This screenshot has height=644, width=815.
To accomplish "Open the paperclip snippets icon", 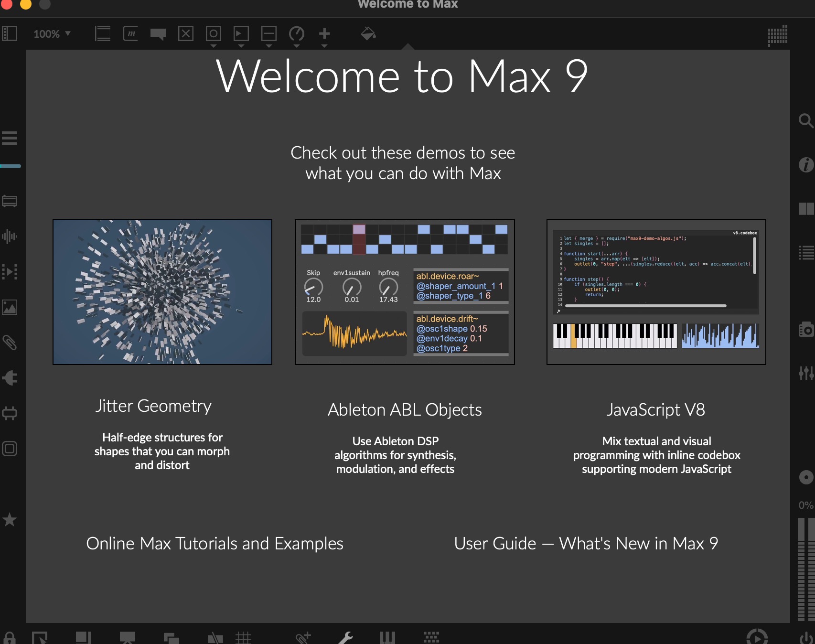I will pos(10,343).
